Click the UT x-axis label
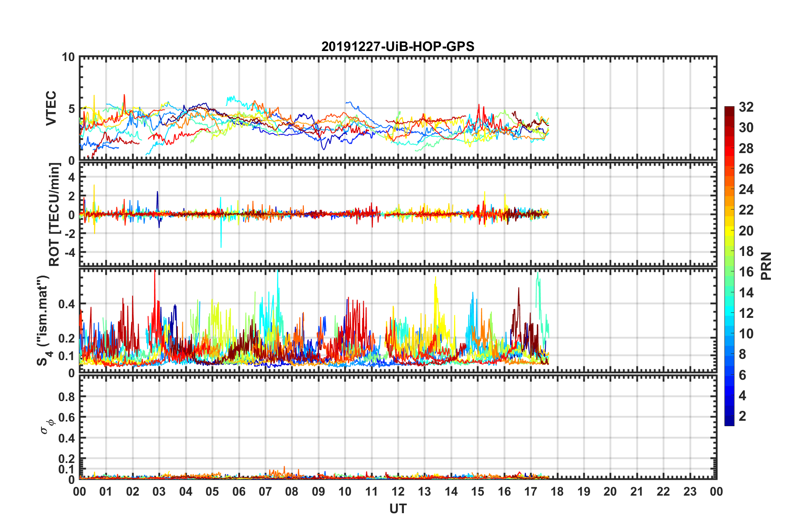 pyautogui.click(x=398, y=509)
